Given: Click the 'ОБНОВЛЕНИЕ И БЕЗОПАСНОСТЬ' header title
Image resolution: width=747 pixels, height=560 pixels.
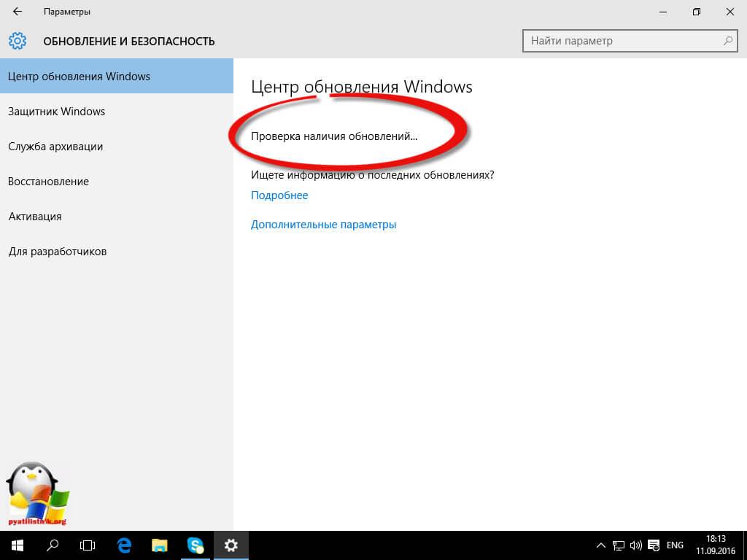Looking at the screenshot, I should point(129,42).
